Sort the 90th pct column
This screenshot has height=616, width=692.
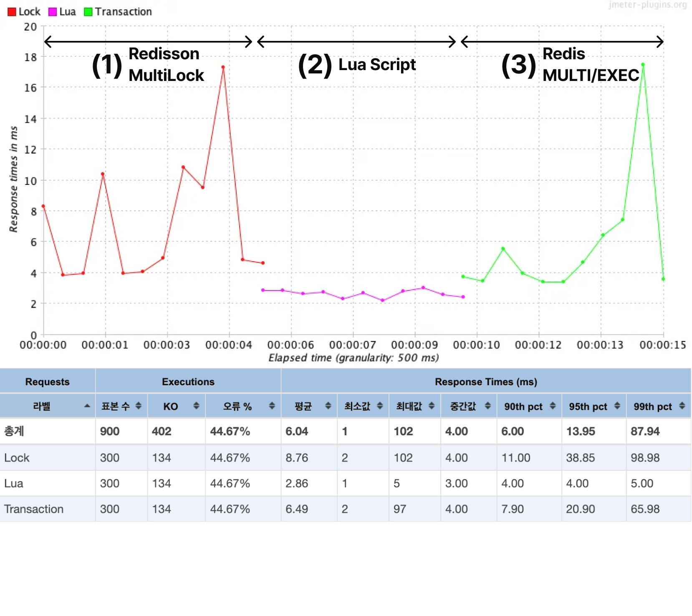(553, 406)
